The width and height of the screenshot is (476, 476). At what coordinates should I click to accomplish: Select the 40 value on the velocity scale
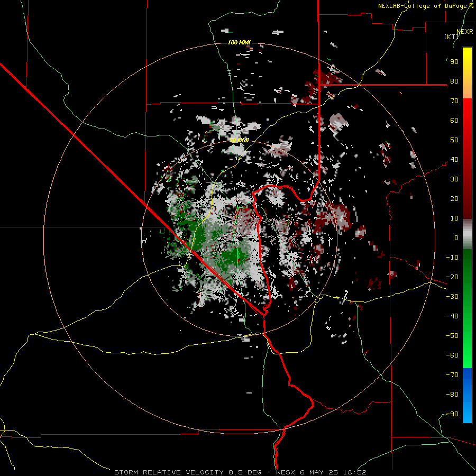[454, 160]
